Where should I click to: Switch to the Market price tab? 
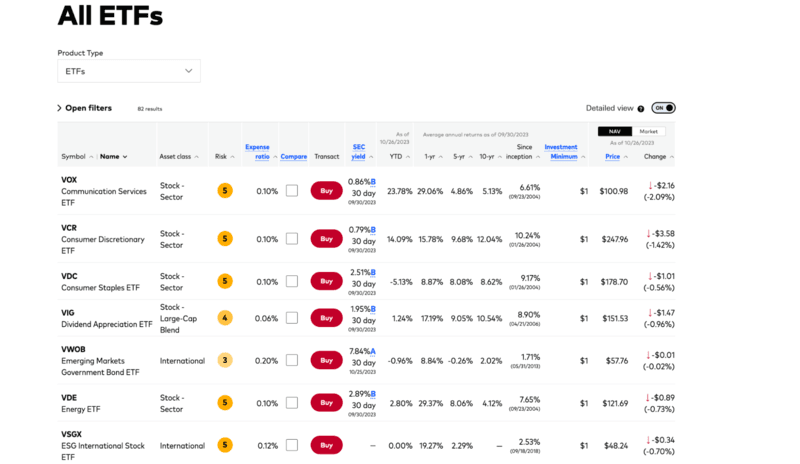[648, 131]
